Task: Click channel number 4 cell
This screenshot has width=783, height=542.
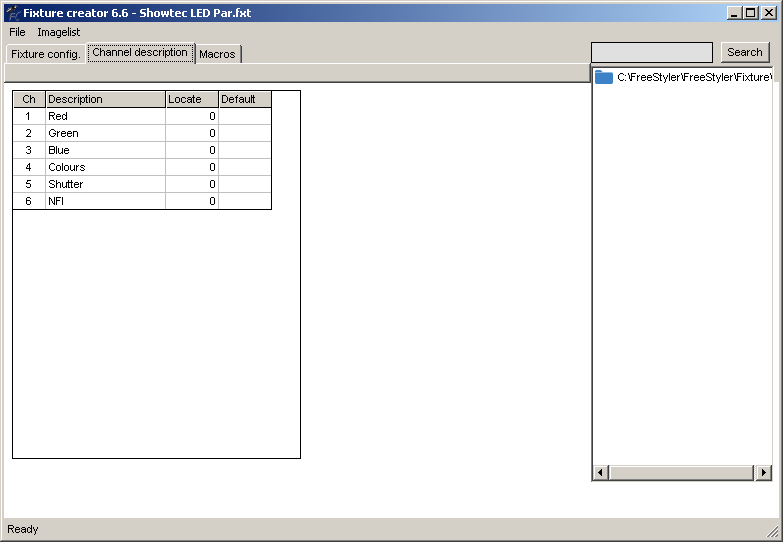Action: tap(29, 167)
